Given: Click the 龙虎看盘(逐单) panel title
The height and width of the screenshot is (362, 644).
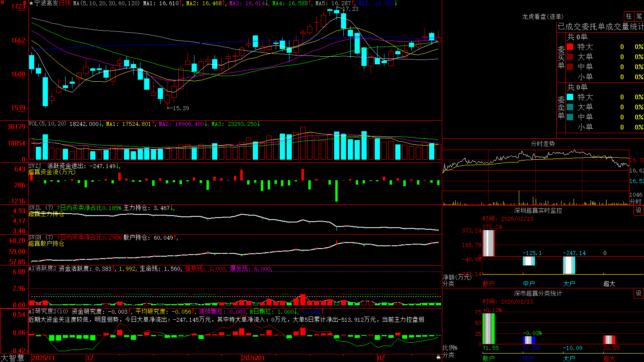Looking at the screenshot, I should 543,16.
